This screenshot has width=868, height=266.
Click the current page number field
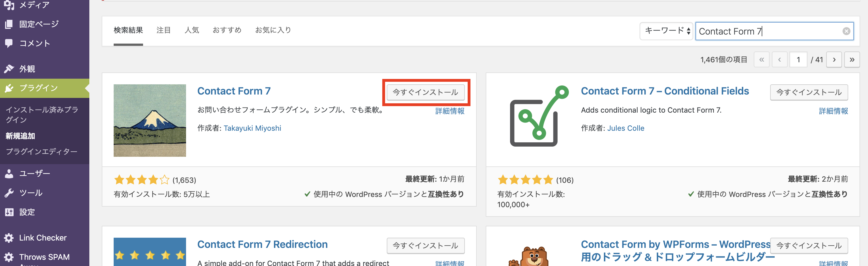coord(798,60)
